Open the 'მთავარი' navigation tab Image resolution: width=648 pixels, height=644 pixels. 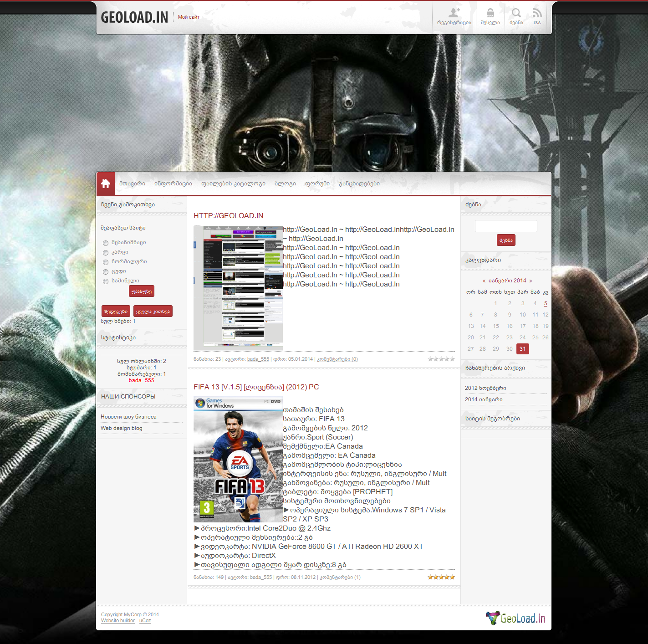(132, 184)
